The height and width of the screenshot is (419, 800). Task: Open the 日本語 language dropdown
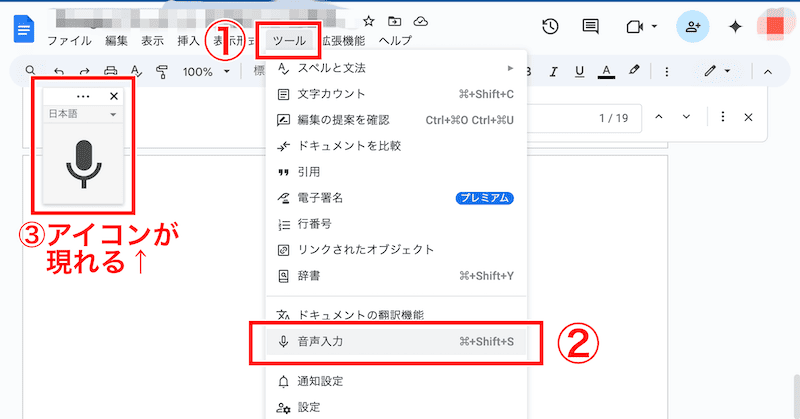click(83, 115)
